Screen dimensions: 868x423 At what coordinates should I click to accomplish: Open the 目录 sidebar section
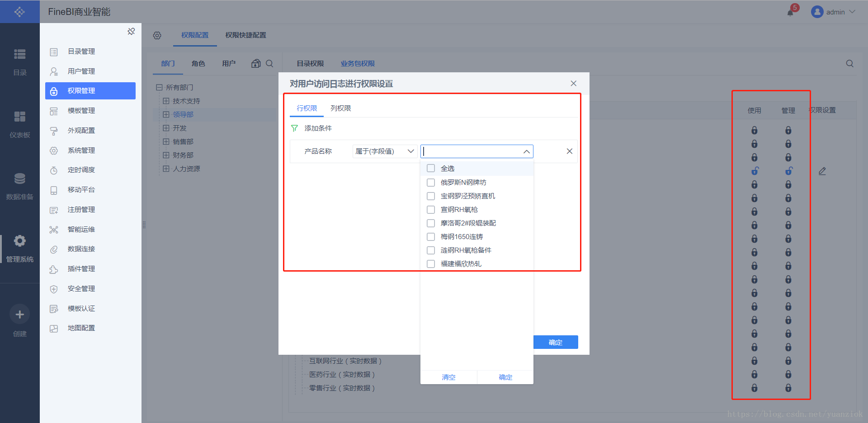(x=19, y=62)
